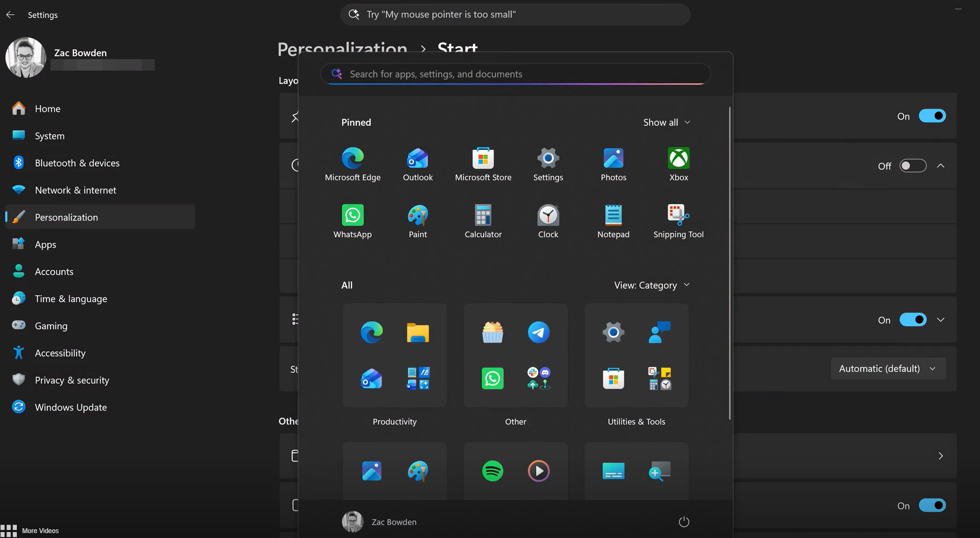Open File Explorer in Productivity category
Viewport: 980px width, 538px height.
pyautogui.click(x=418, y=332)
